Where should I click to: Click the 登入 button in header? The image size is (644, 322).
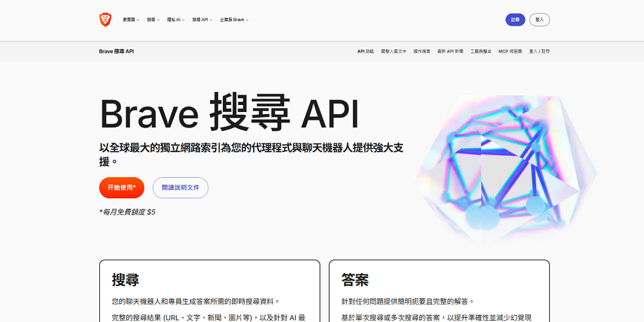coord(539,20)
